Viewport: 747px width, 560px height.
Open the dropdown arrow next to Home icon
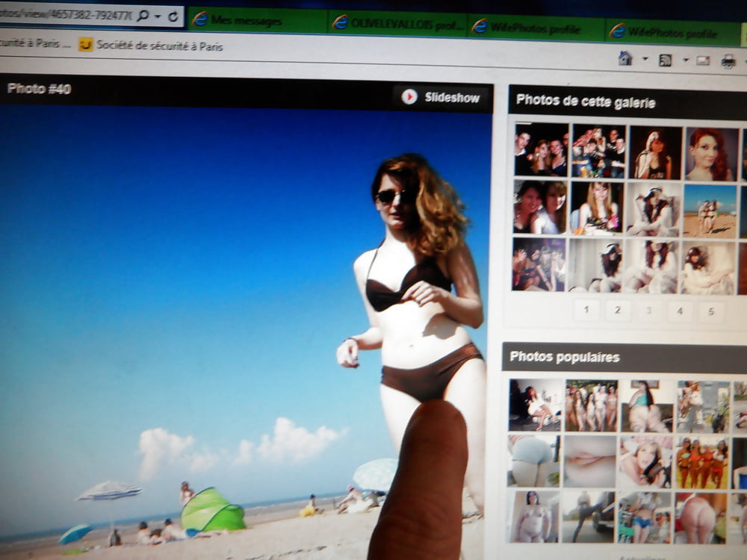point(645,60)
